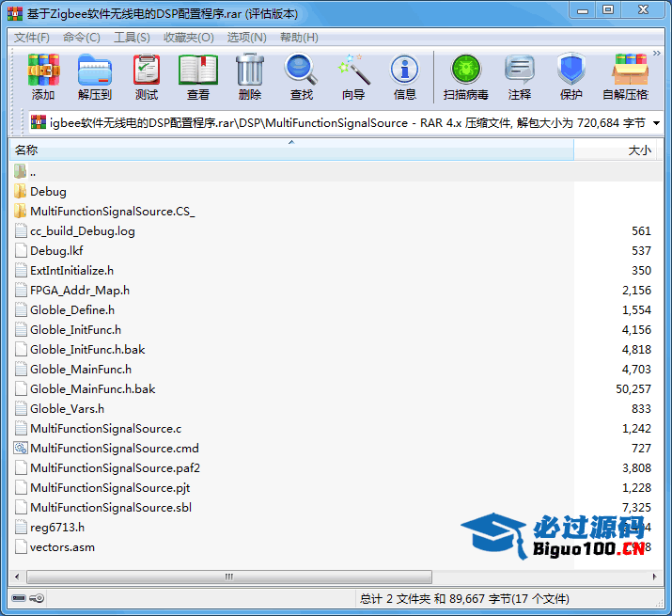Click the 保护 (Protect) shield icon
This screenshot has width=672, height=616.
[570, 75]
